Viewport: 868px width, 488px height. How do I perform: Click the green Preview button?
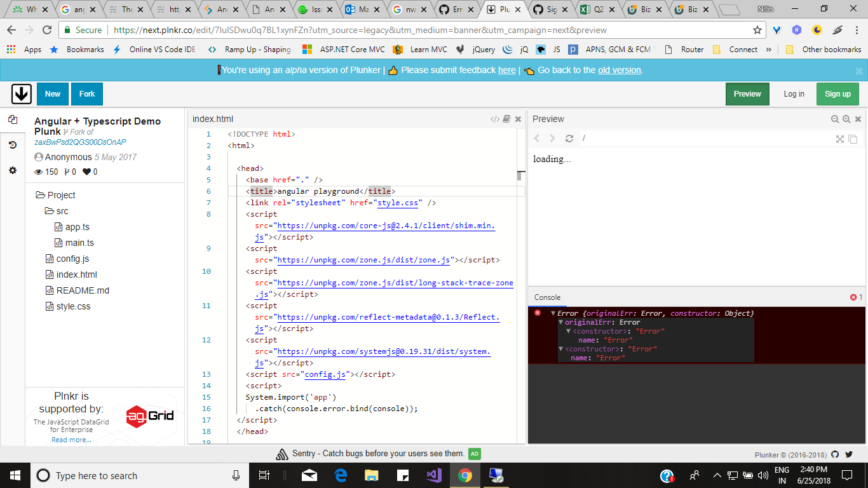(x=747, y=93)
